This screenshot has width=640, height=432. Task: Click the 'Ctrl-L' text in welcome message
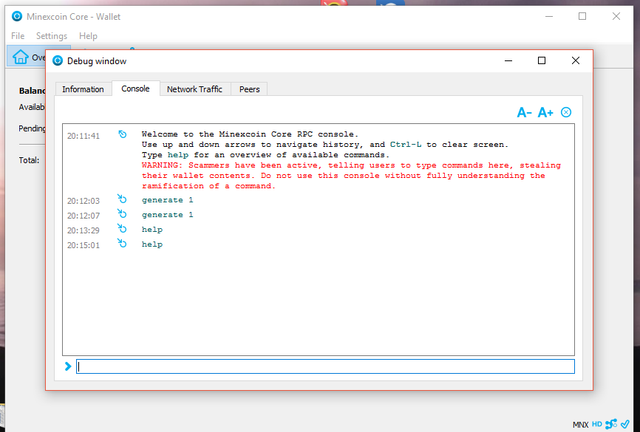click(x=406, y=145)
